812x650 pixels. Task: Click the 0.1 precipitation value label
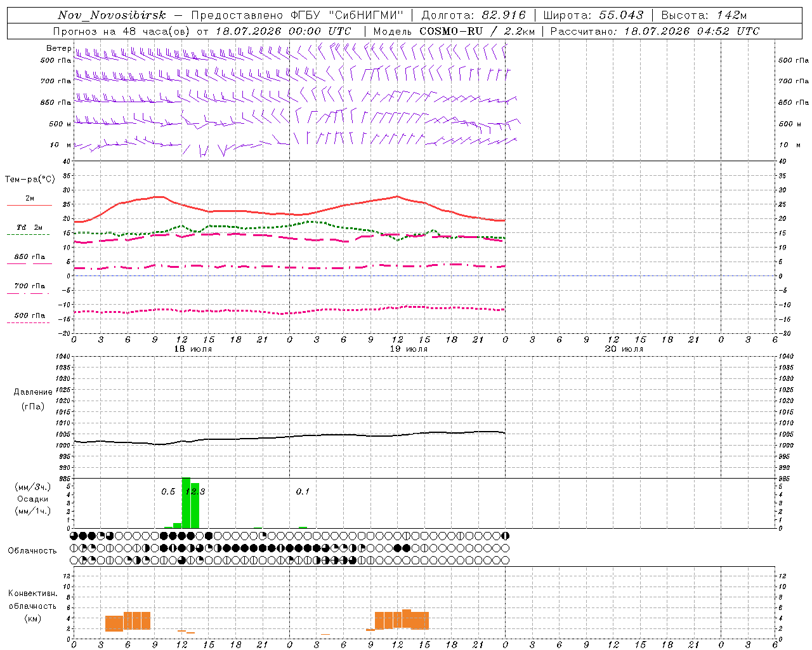pyautogui.click(x=303, y=491)
